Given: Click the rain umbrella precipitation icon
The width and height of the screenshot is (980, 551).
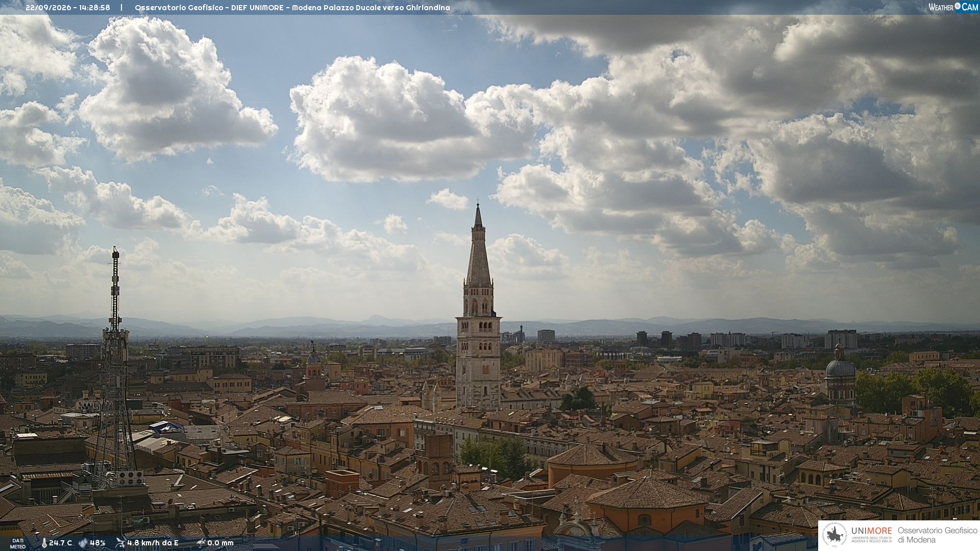Looking at the screenshot, I should click(201, 543).
